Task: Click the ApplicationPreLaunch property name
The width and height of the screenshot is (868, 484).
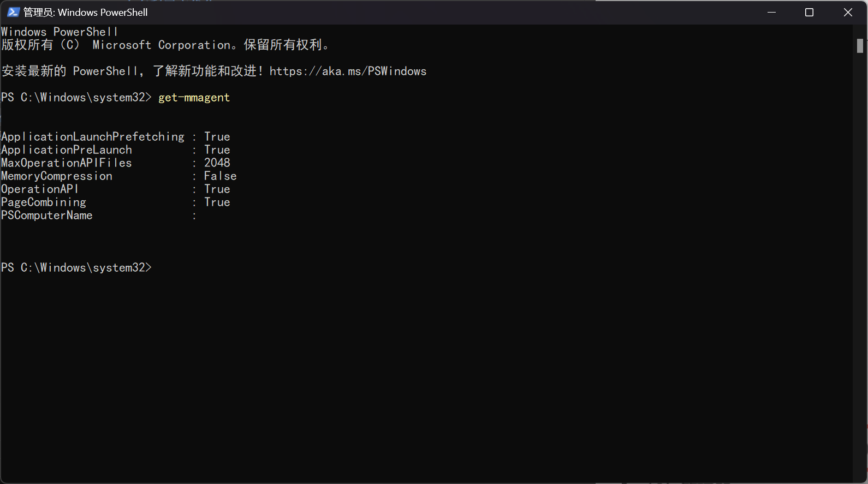Action: 67,150
